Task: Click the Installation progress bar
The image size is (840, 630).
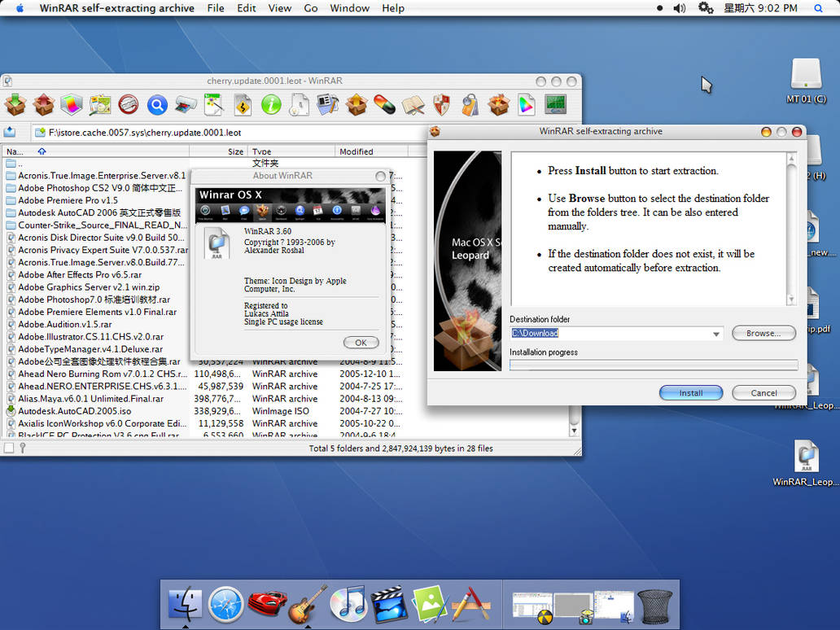Action: point(654,365)
